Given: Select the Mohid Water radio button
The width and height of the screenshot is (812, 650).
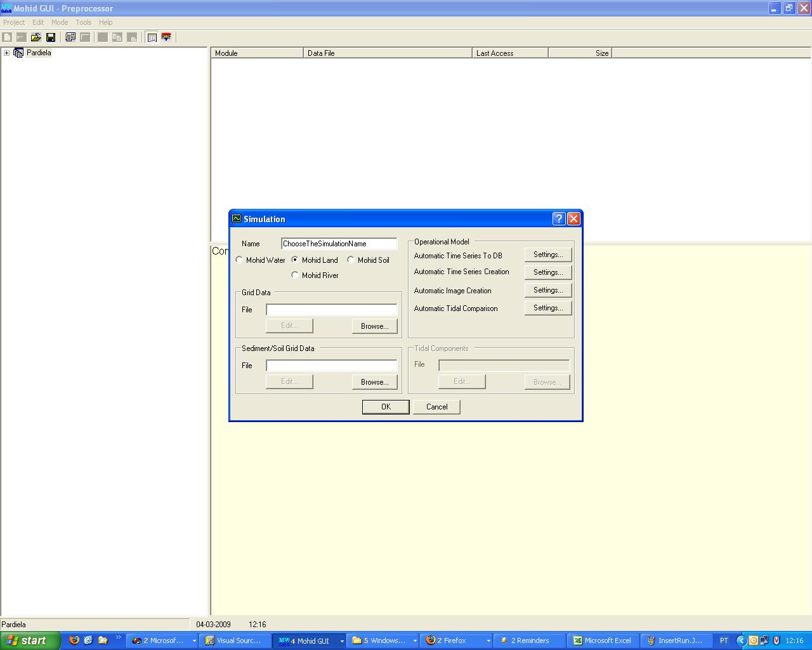Looking at the screenshot, I should [x=239, y=260].
